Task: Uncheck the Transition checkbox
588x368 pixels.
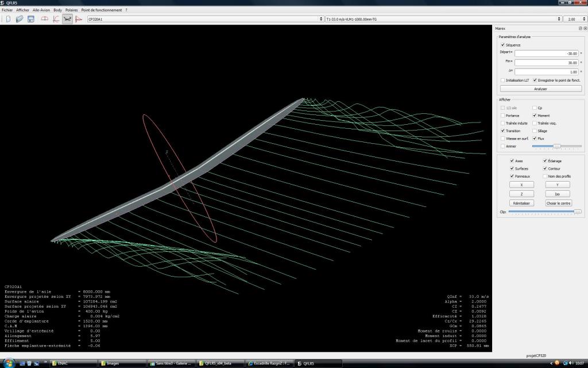Action: coord(503,131)
